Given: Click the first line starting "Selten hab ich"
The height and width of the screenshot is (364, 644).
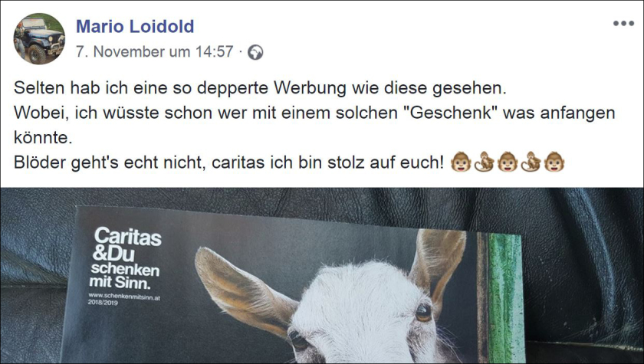Looking at the screenshot, I should tap(261, 88).
